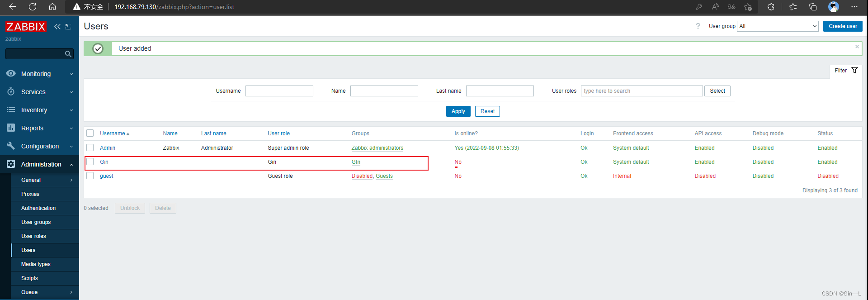The height and width of the screenshot is (300, 868).
Task: Open the password key icon in address bar
Action: [699, 7]
